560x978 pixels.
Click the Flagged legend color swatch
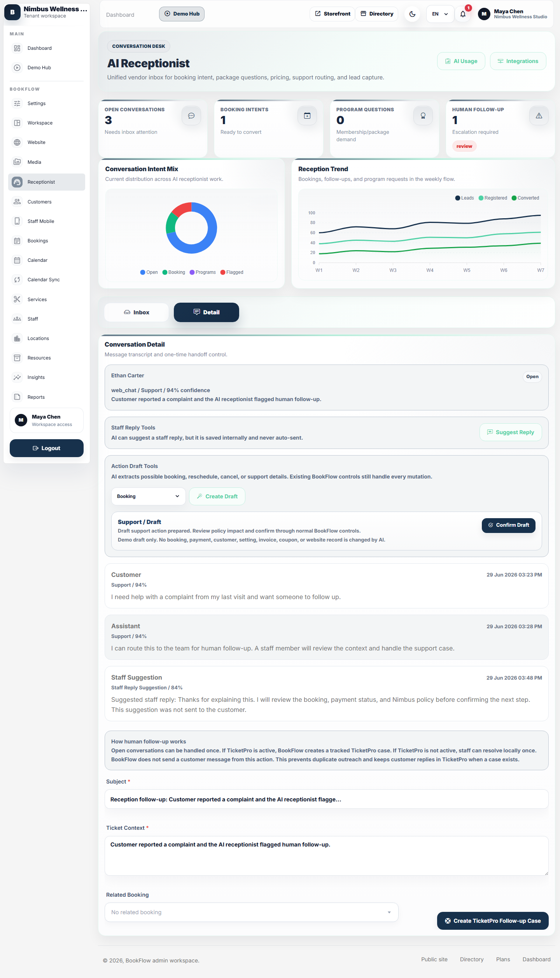pos(223,272)
